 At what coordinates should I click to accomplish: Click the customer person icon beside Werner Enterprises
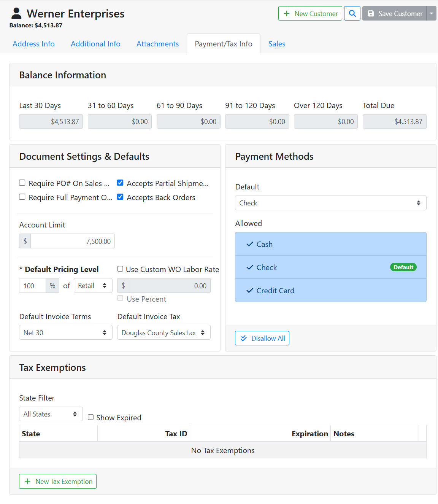point(16,13)
